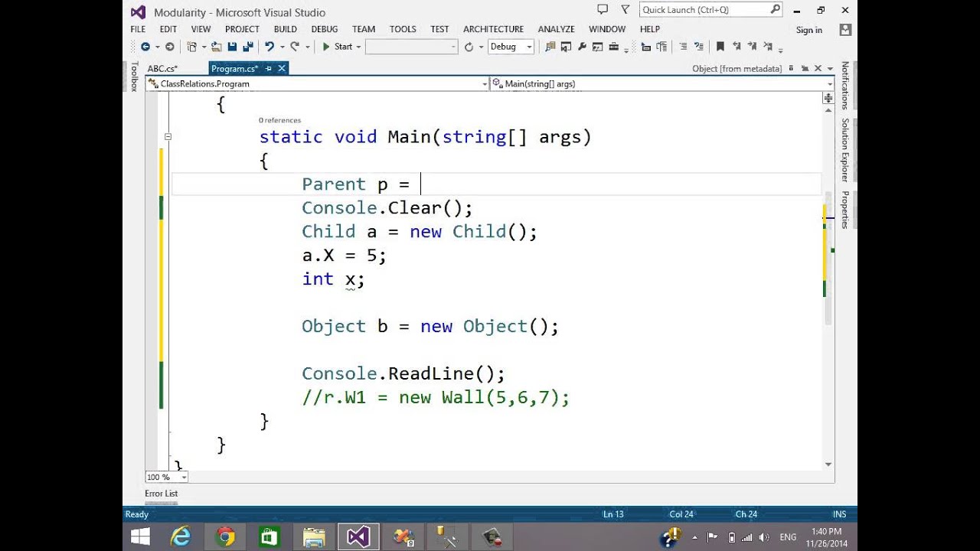Click the feedback speech bubble icon
Screen dimensions: 980x551
(x=603, y=9)
